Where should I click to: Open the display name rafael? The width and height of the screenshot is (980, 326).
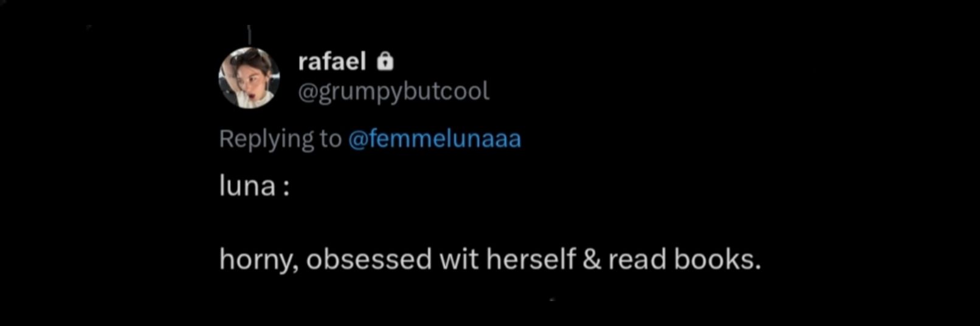click(x=332, y=61)
